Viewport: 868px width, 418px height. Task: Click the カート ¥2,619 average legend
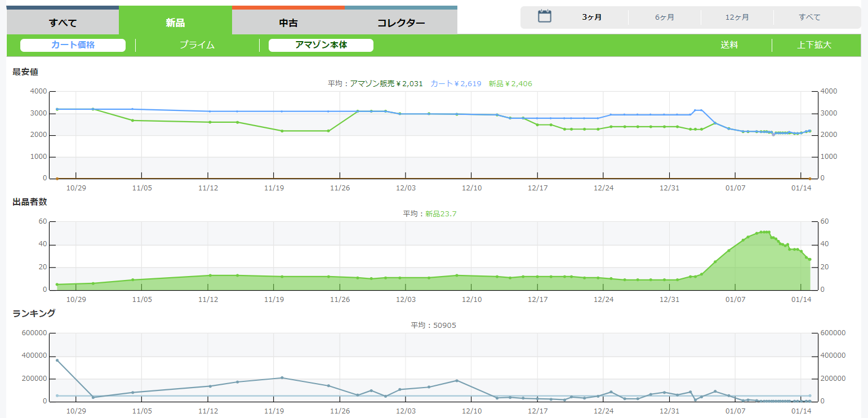click(456, 83)
